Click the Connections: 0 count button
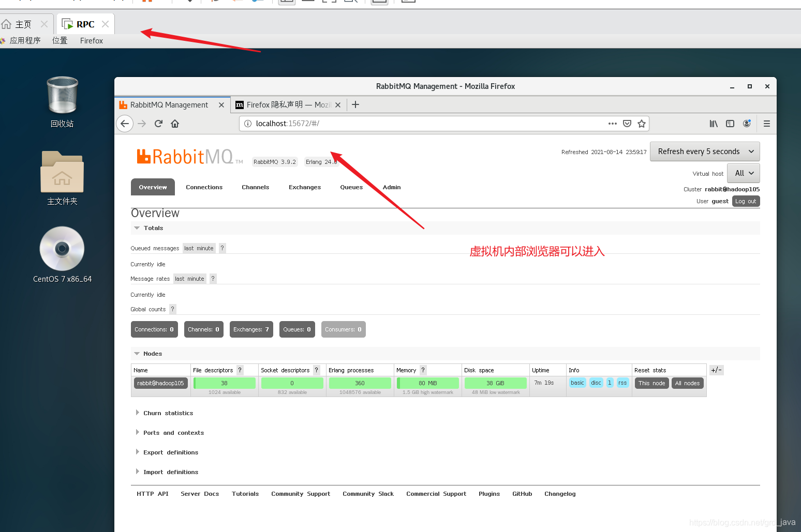 [154, 329]
